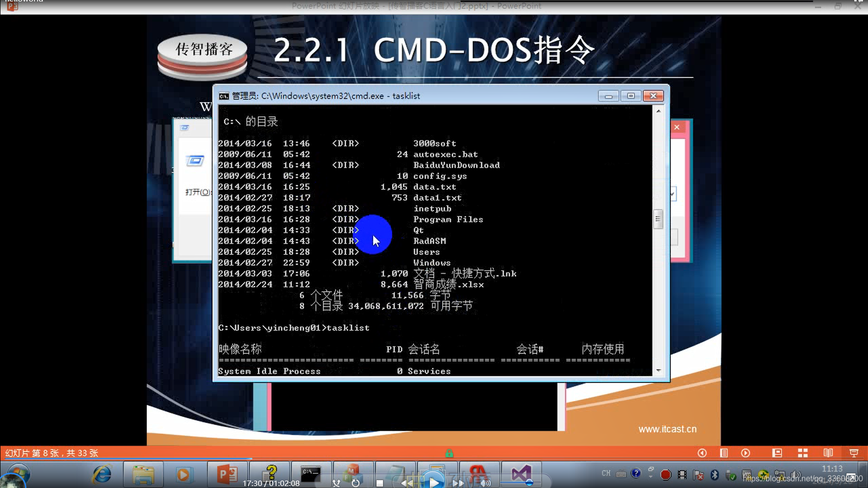Image resolution: width=868 pixels, height=488 pixels.
Task: Maximize the cmd.exe window
Action: [630, 96]
